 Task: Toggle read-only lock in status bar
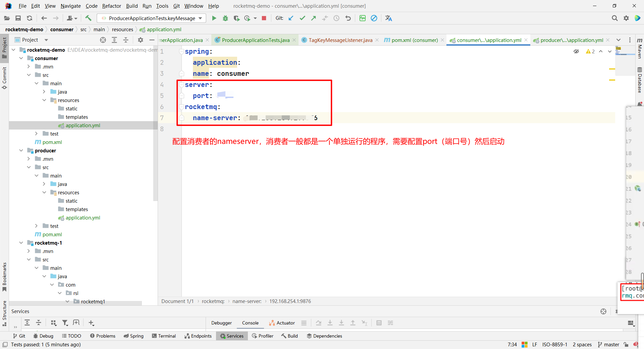pyautogui.click(x=626, y=345)
